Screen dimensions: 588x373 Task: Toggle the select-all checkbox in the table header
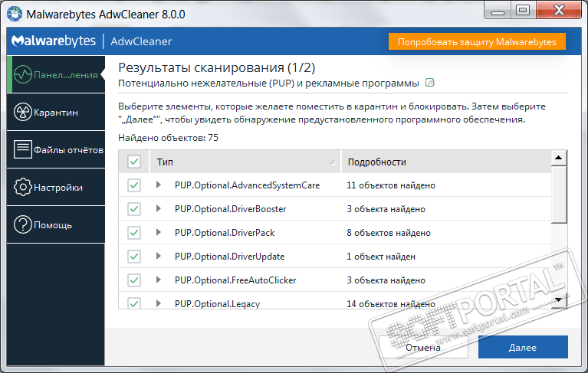134,162
